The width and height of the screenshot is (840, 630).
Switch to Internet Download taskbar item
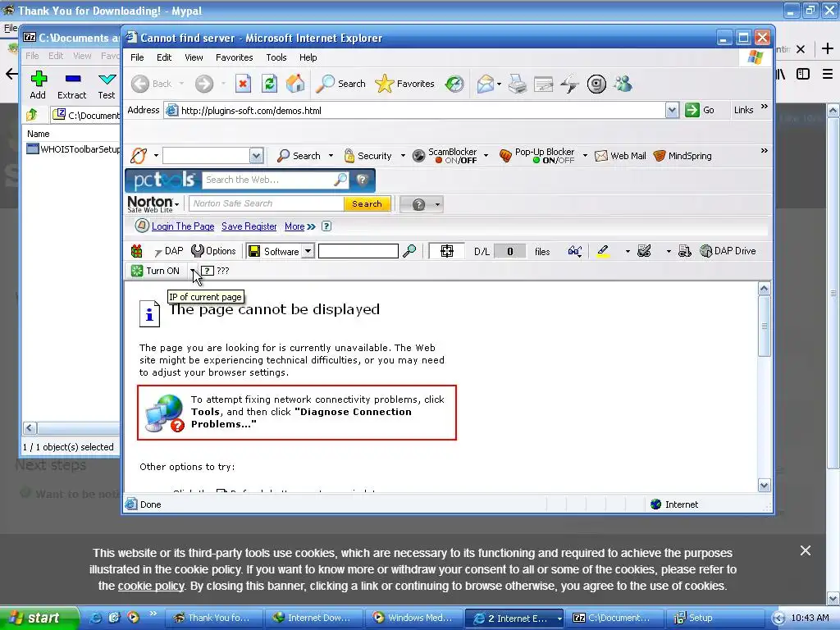(313, 618)
